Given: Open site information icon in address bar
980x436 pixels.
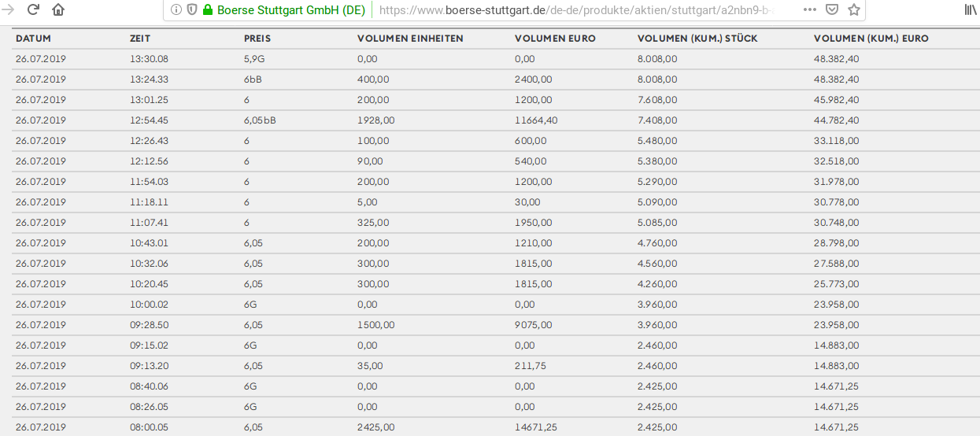Looking at the screenshot, I should tap(176, 10).
